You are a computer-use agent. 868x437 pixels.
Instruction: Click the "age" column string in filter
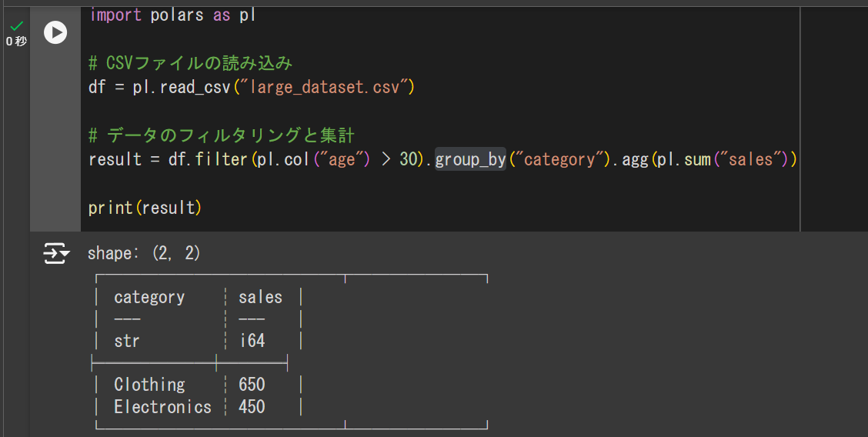(339, 160)
